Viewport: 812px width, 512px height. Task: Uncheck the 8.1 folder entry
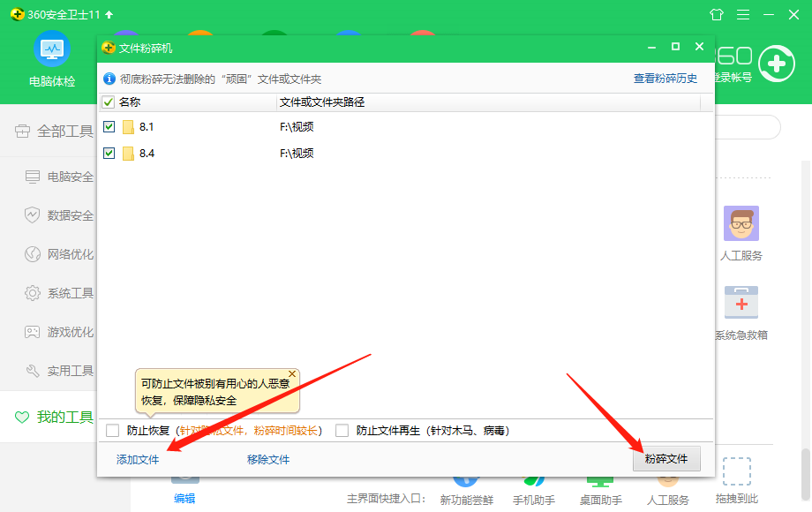click(109, 126)
